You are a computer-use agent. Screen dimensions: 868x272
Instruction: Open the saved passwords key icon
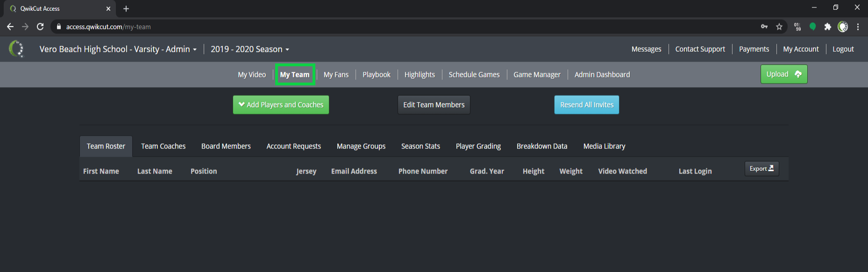[764, 27]
